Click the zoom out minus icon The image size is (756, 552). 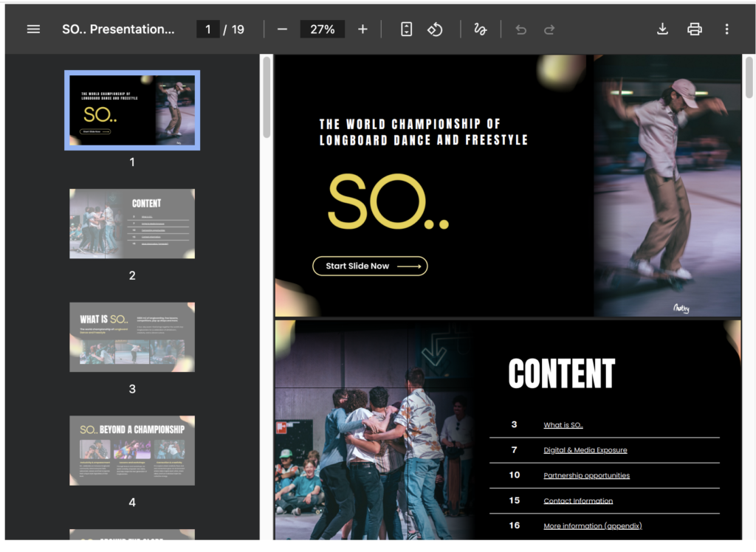282,30
